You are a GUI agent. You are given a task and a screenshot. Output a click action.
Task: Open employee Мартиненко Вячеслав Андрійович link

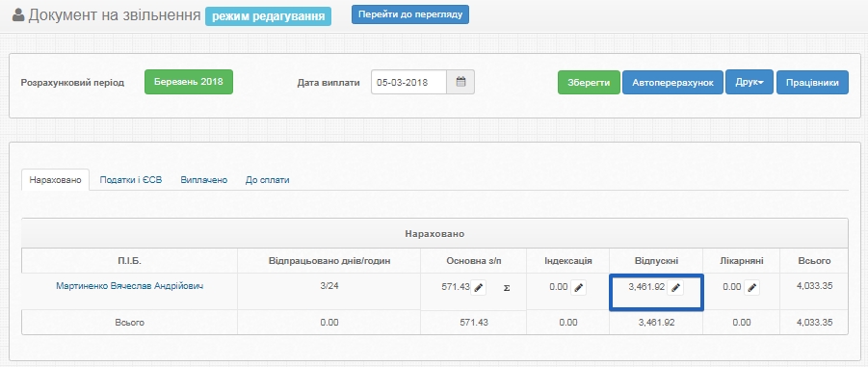tap(129, 286)
